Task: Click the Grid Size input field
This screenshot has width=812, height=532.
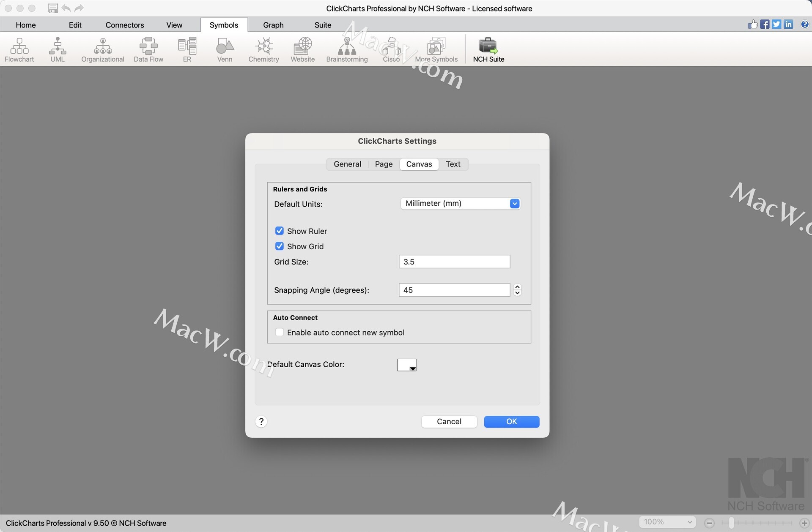Action: (x=454, y=262)
